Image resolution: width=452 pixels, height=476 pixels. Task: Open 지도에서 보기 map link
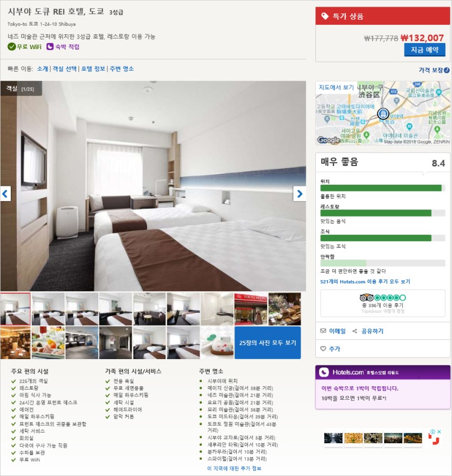(336, 88)
